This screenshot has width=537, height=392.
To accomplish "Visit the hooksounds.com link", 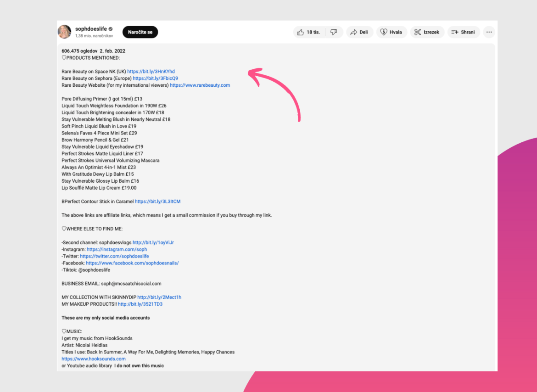I will [x=94, y=359].
